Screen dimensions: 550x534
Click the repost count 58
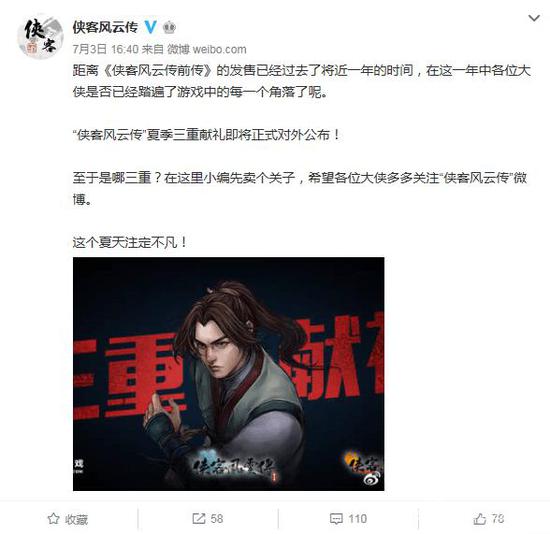(x=216, y=519)
